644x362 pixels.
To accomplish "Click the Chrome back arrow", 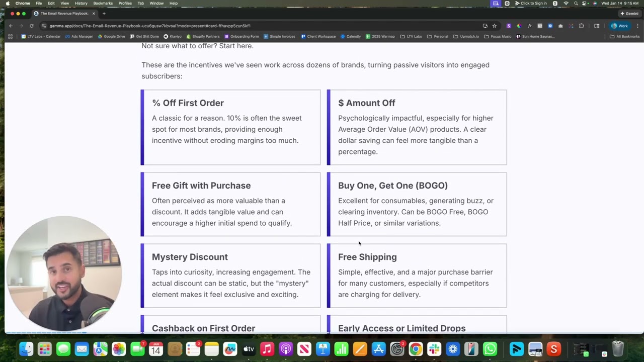I will pos(11,26).
